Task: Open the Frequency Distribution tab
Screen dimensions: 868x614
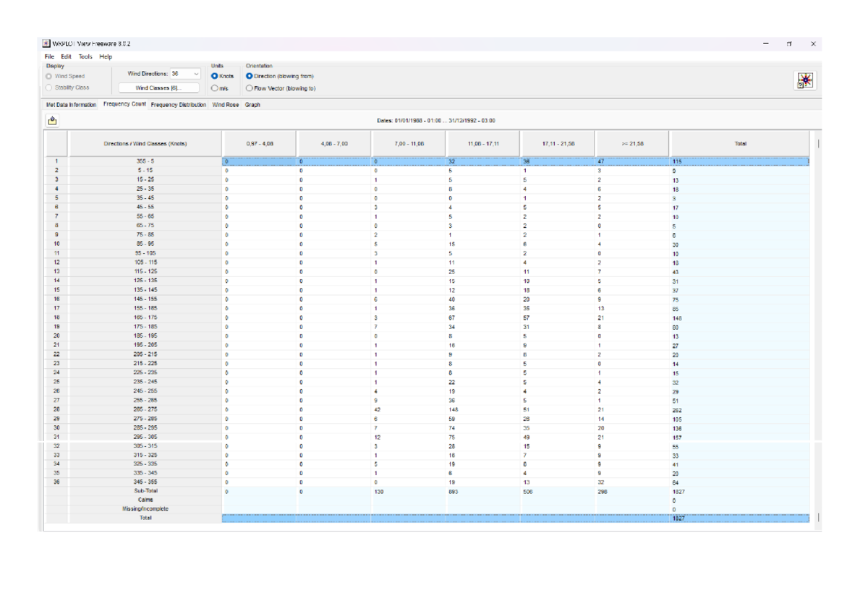Action: [x=176, y=104]
